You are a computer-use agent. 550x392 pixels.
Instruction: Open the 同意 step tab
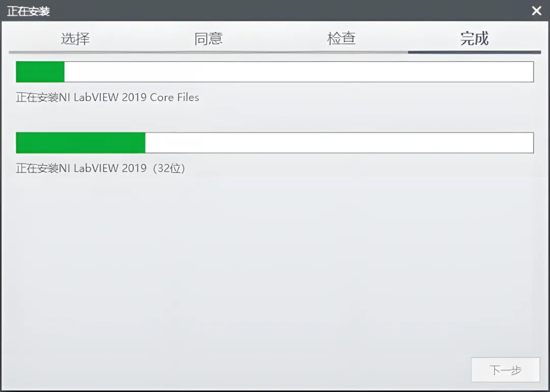(x=208, y=38)
